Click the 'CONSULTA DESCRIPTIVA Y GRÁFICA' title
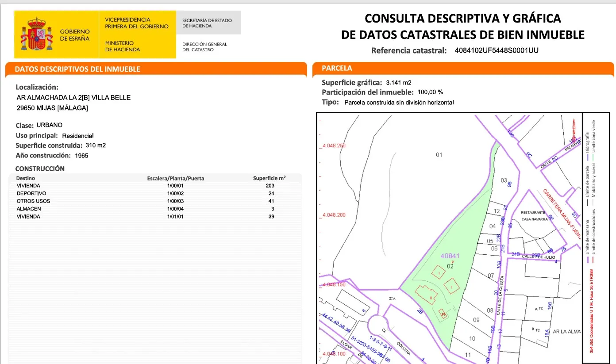This screenshot has height=364, width=616. [463, 19]
